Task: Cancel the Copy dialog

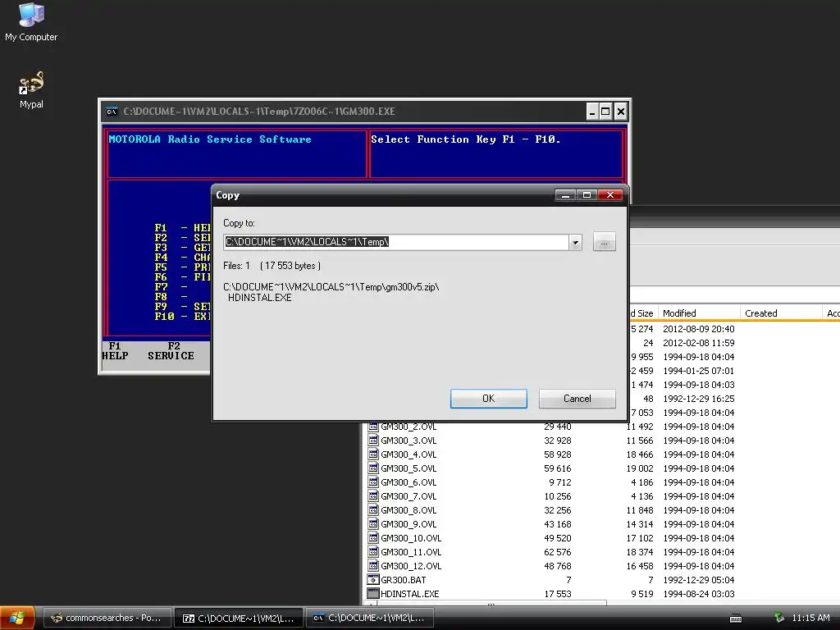Action: [x=577, y=399]
